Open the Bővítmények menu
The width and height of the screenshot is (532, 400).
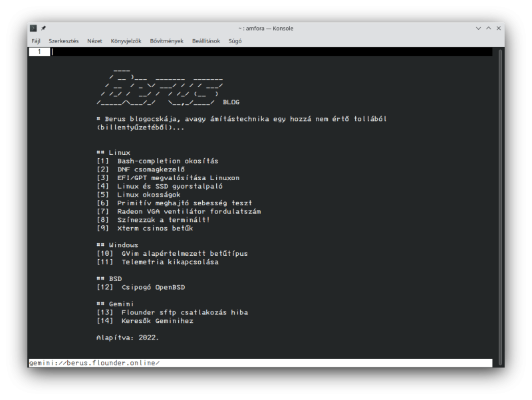tap(167, 41)
